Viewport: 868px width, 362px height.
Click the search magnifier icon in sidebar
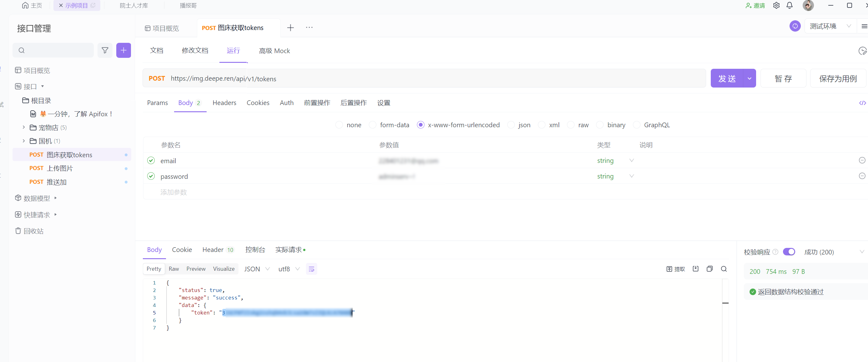click(22, 50)
